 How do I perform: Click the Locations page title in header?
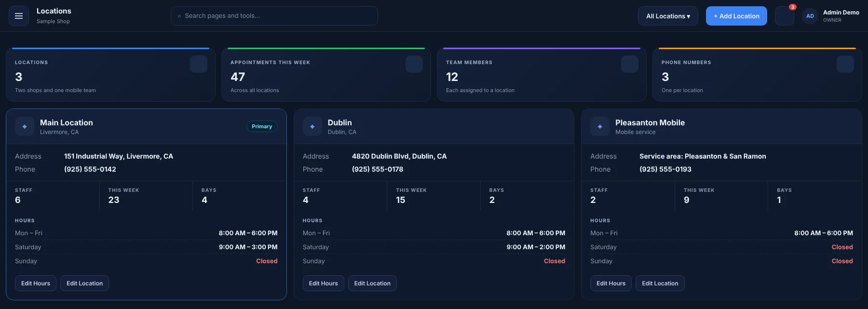pos(54,11)
